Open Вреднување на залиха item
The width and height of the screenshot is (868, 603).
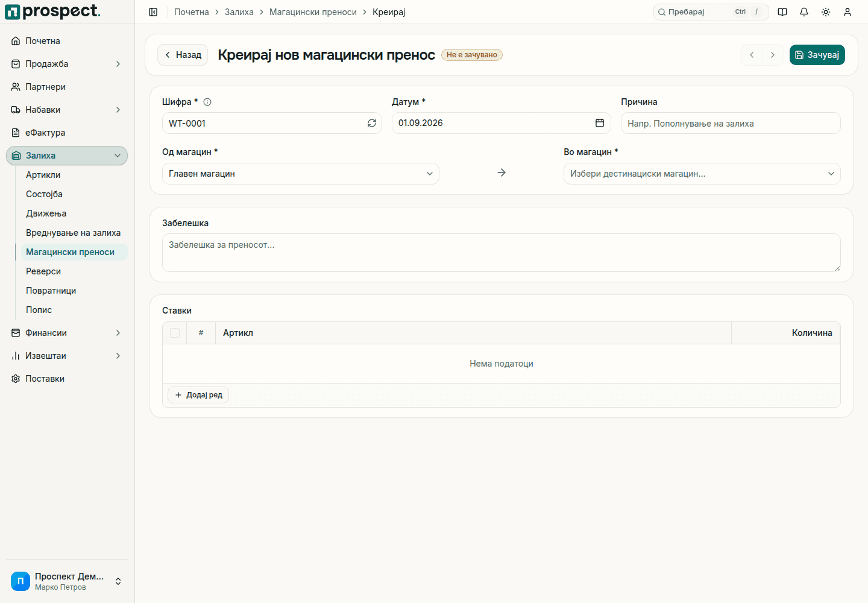[x=74, y=233]
